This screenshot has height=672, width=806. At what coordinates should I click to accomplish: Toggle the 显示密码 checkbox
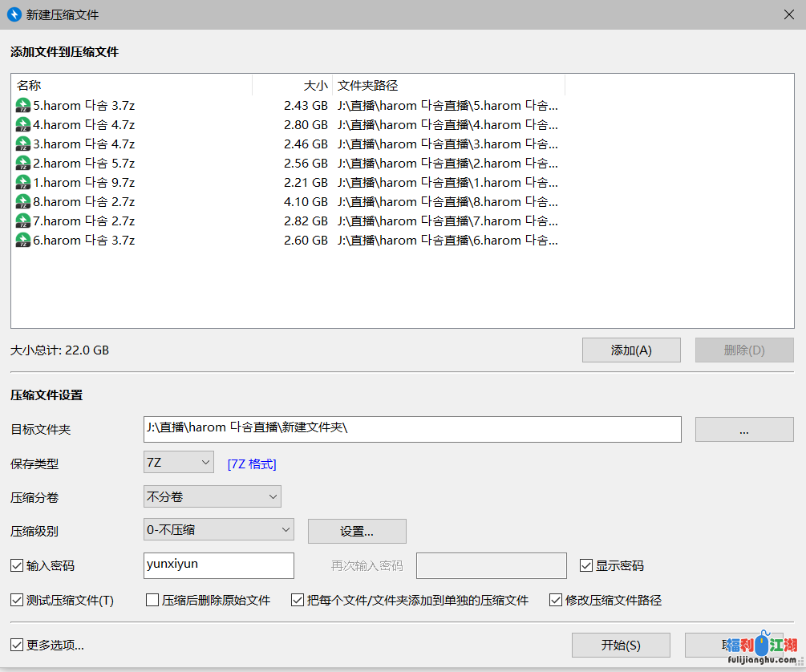click(586, 565)
